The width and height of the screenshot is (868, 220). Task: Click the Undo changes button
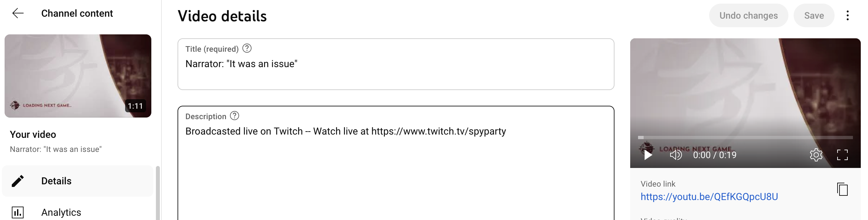[x=748, y=15]
